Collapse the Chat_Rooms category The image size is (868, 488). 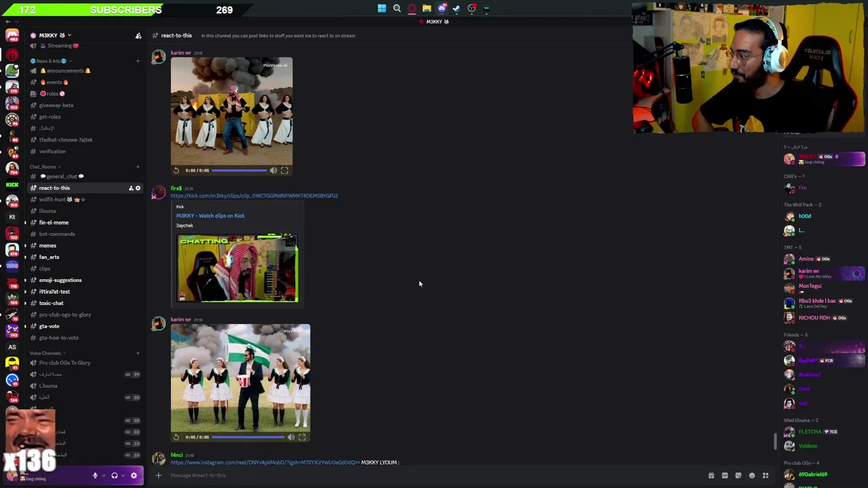pyautogui.click(x=45, y=167)
